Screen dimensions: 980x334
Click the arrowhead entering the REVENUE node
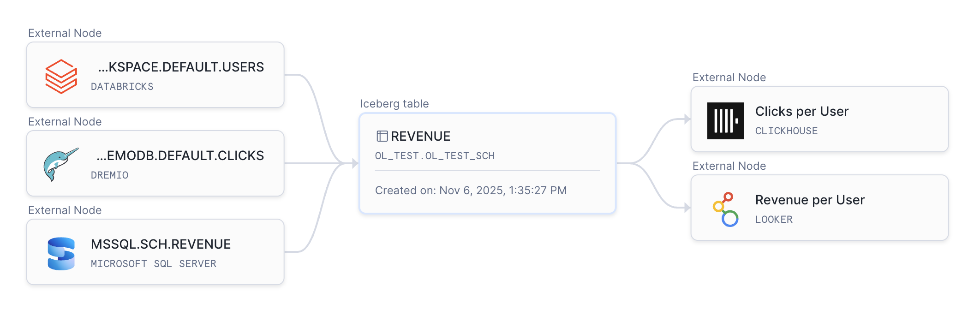point(355,163)
